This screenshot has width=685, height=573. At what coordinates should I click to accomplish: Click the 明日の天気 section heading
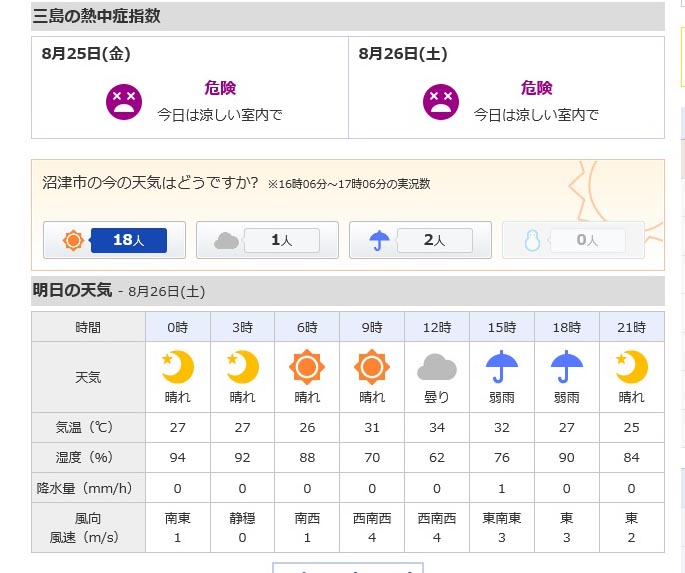coord(73,290)
